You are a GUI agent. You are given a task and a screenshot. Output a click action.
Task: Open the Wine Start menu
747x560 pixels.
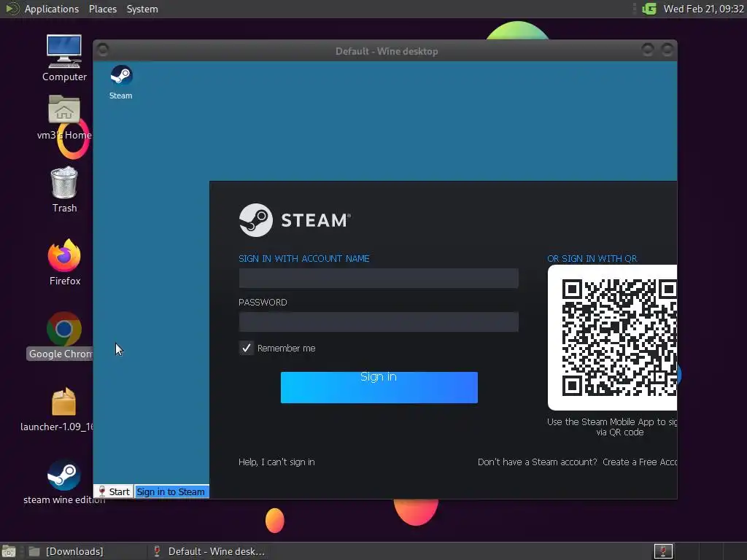click(114, 491)
